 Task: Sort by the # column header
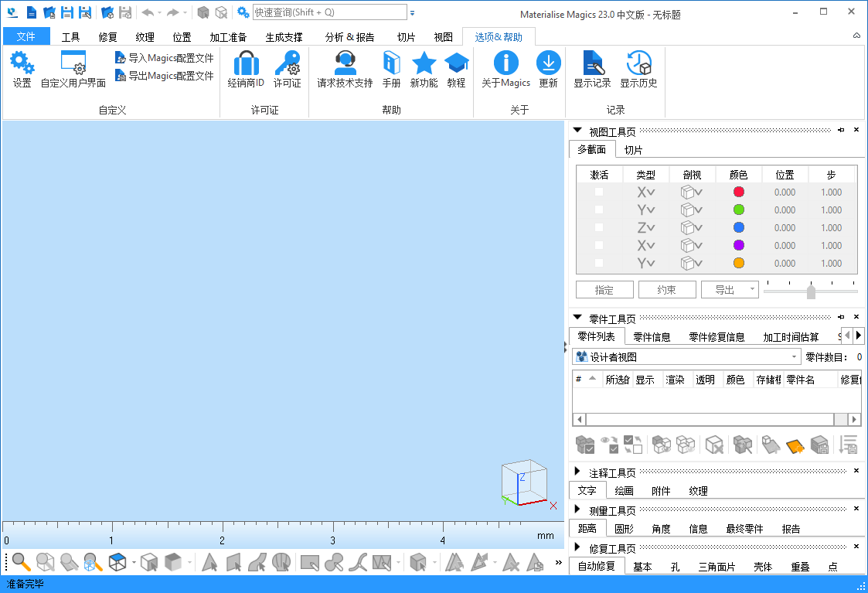pyautogui.click(x=587, y=380)
